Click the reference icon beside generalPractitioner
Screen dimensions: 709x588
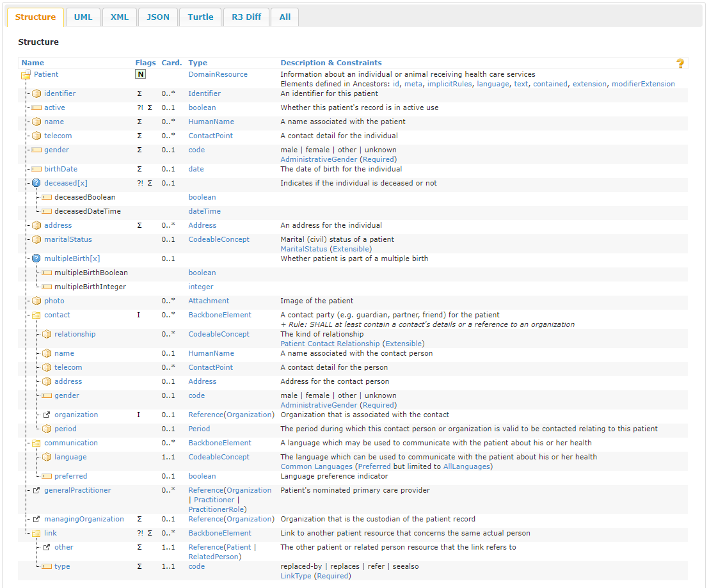pos(36,490)
